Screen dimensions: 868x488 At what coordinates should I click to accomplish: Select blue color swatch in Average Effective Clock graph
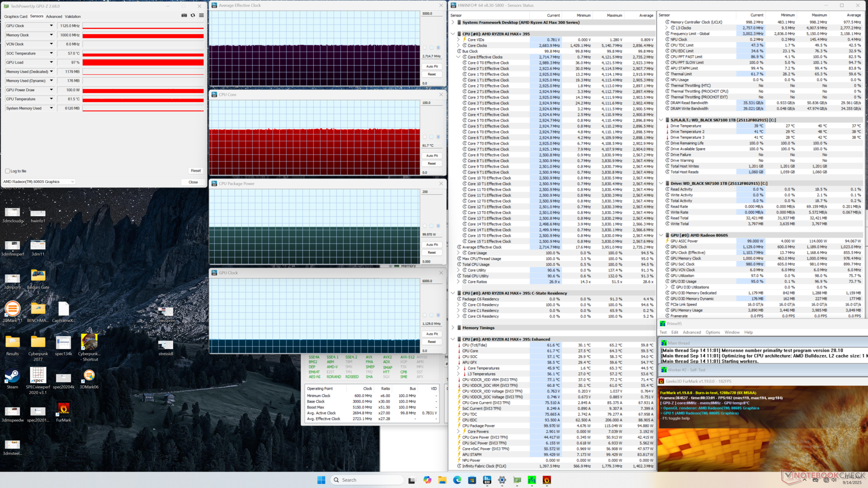point(438,47)
